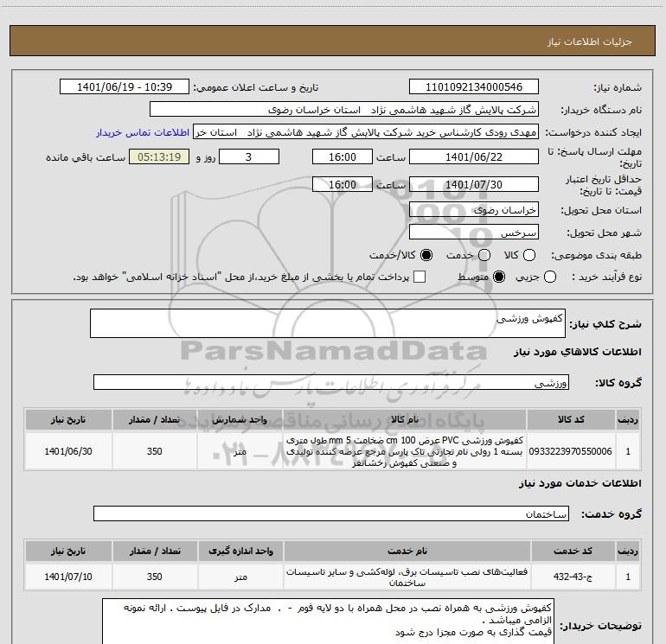Click the service quantity 350 cell
The image size is (666, 644).
pos(155,577)
